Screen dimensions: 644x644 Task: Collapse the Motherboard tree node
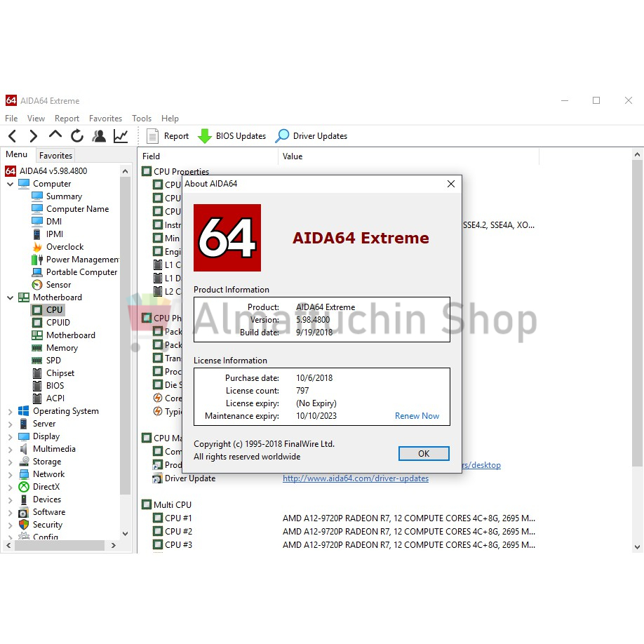[x=11, y=297]
